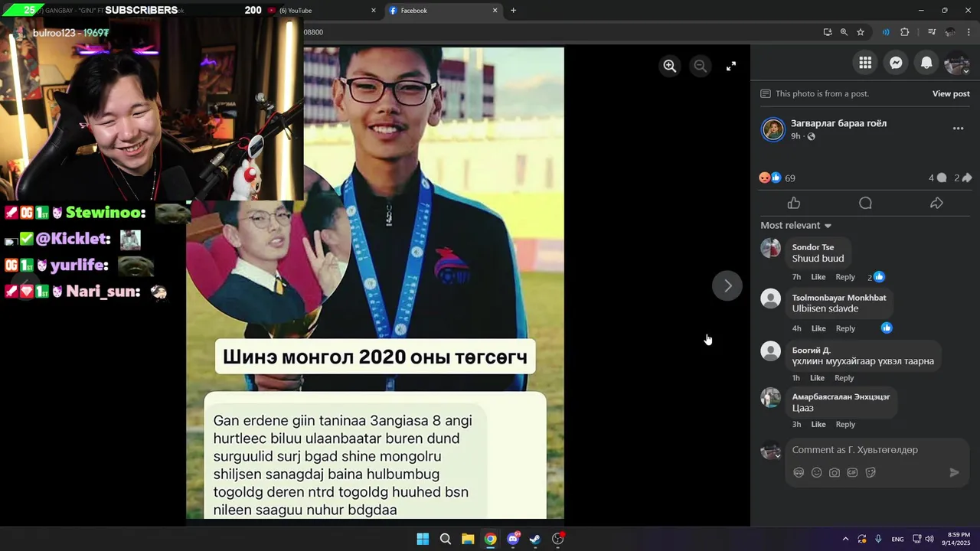Bookmark this page with the star

coord(861,32)
